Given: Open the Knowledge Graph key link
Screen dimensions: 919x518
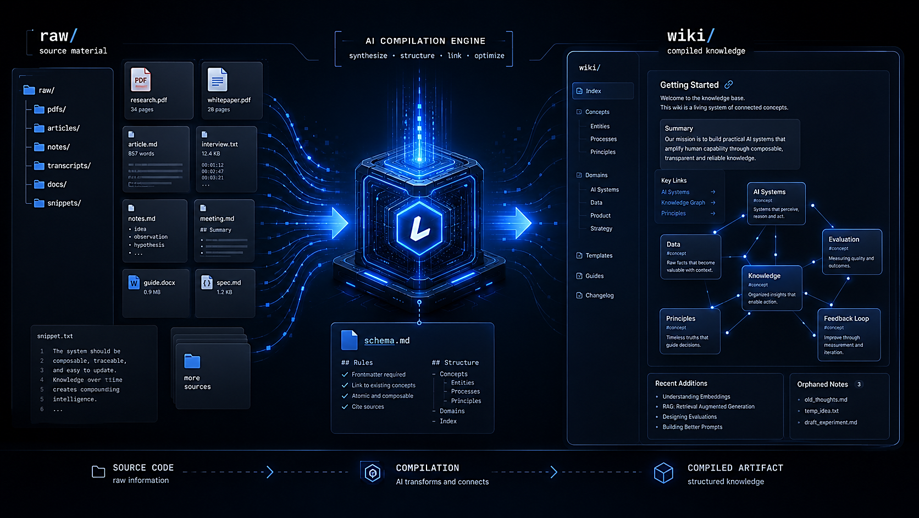Looking at the screenshot, I should [688, 202].
